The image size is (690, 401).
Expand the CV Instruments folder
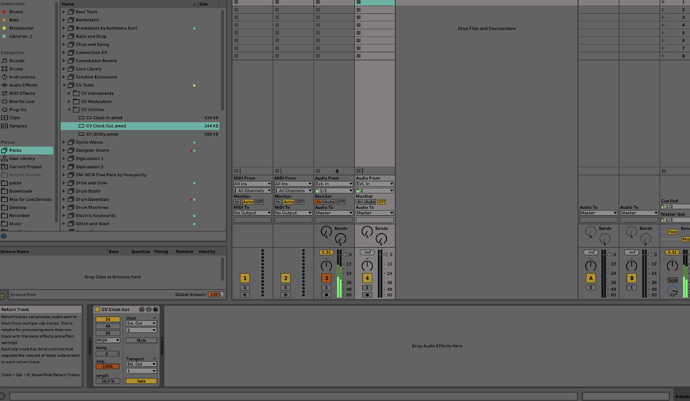69,93
